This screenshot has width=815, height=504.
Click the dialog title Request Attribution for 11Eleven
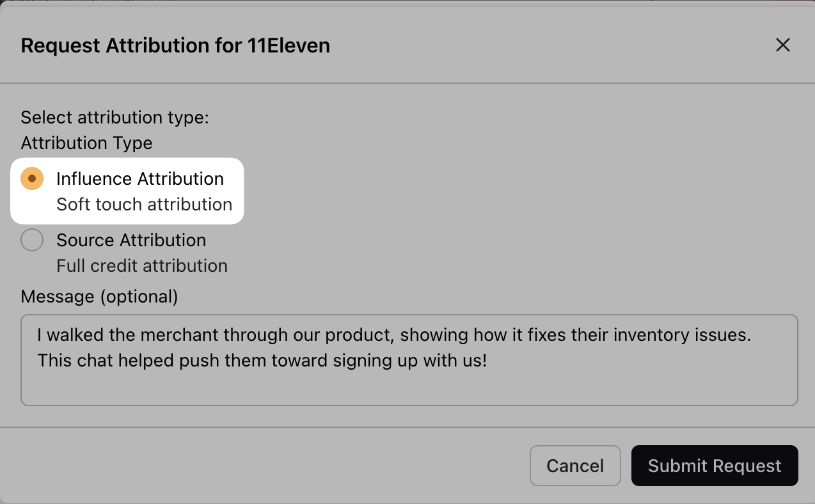click(175, 45)
